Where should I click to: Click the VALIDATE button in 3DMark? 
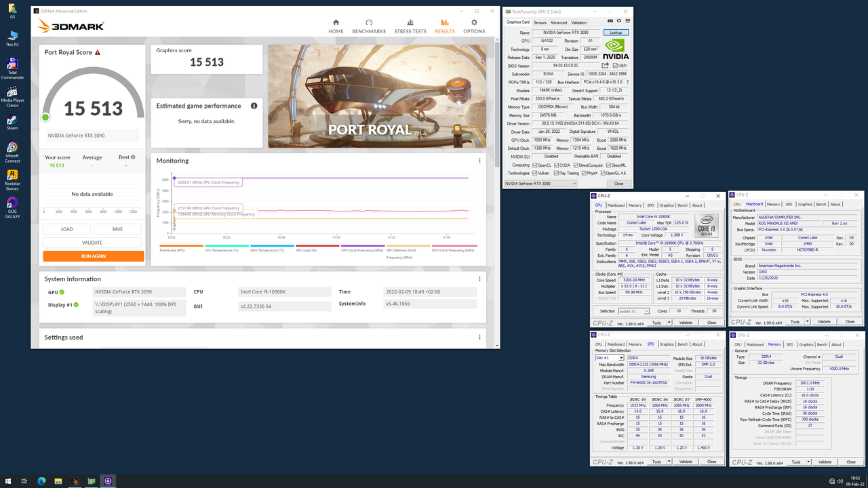92,243
